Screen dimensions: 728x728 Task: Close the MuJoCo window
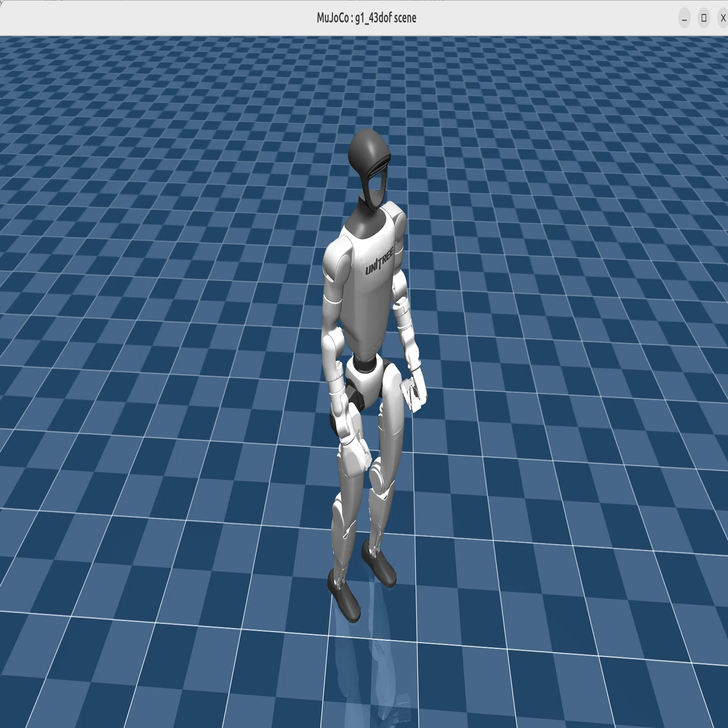point(722,18)
